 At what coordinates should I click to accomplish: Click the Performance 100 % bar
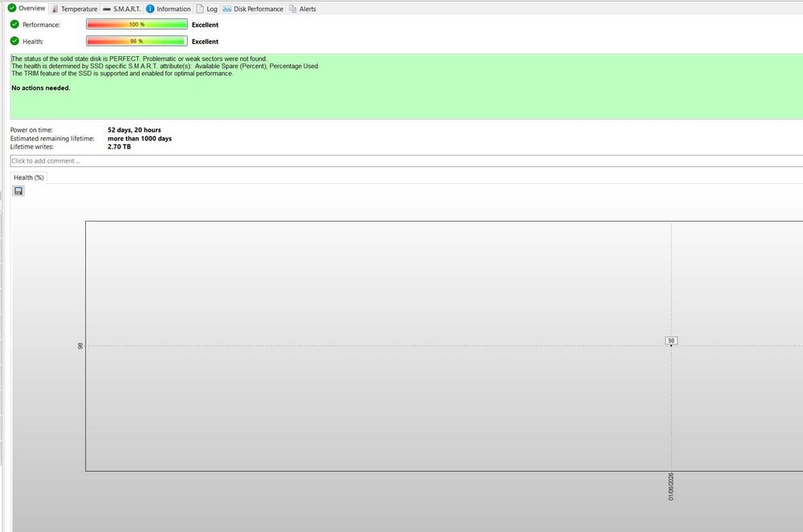coord(137,24)
